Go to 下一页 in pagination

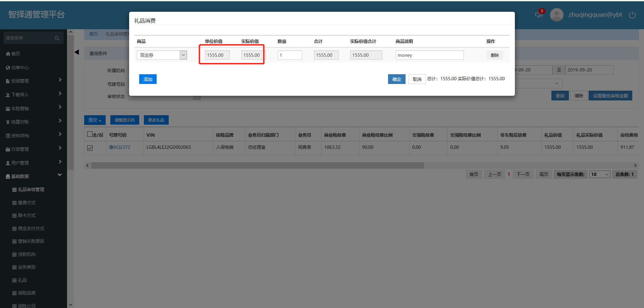pyautogui.click(x=523, y=174)
